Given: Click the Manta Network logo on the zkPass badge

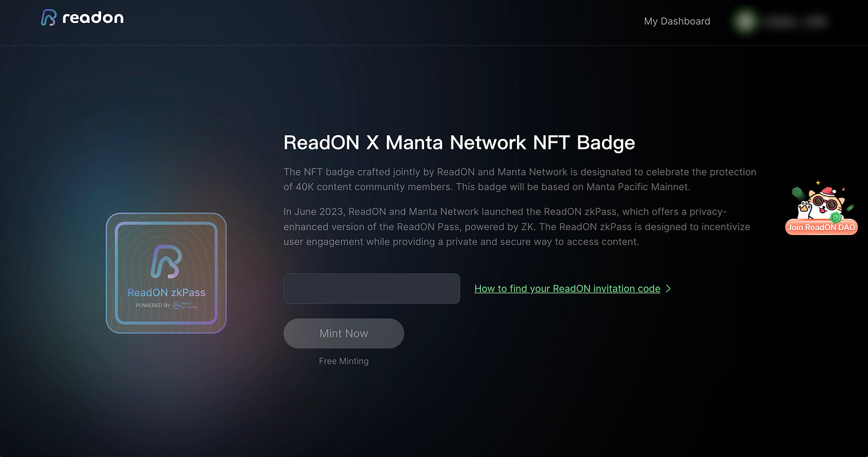Looking at the screenshot, I should coord(177,305).
